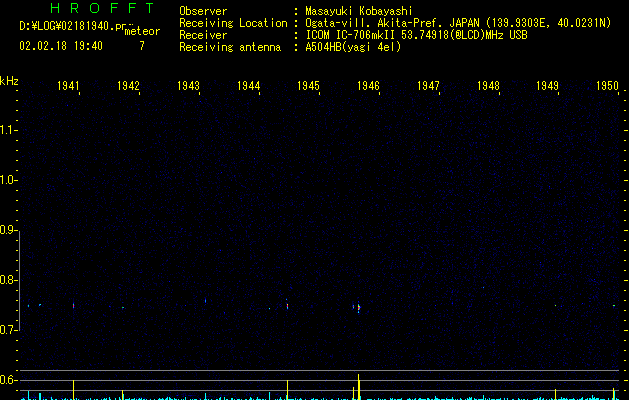Click time axis label 1948

(x=488, y=86)
